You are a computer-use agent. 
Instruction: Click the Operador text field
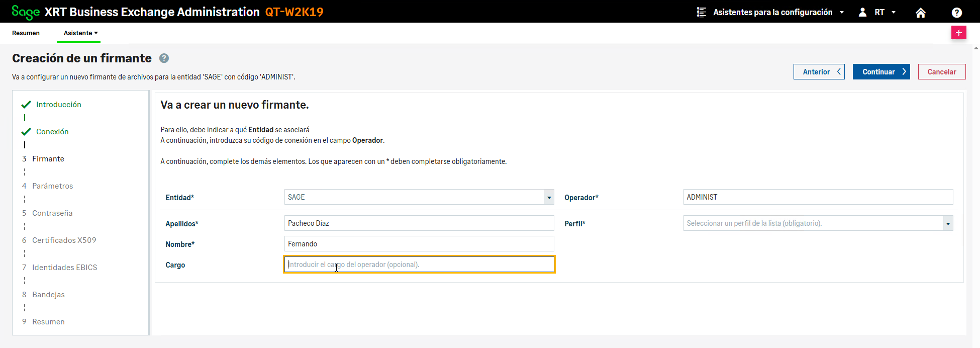[x=818, y=197]
